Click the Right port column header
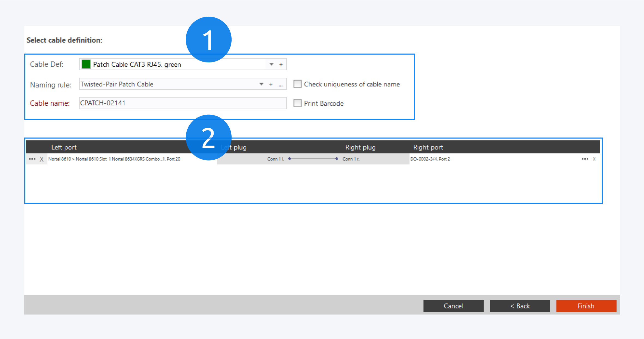This screenshot has width=644, height=339. tap(428, 147)
